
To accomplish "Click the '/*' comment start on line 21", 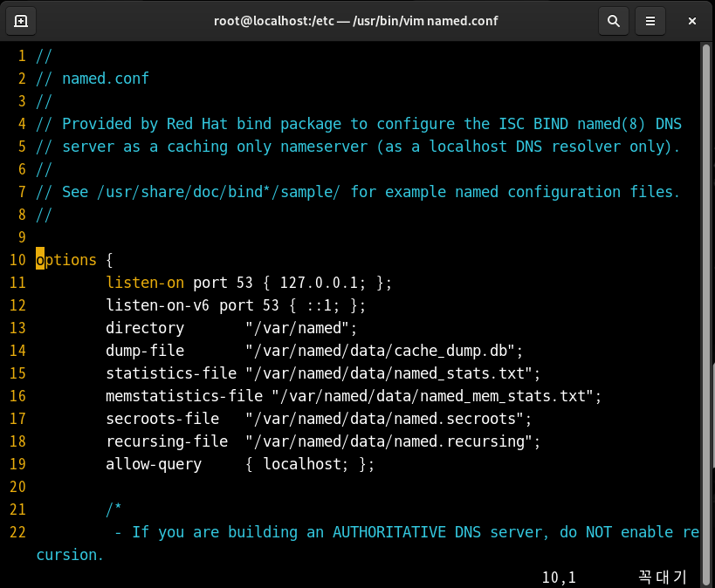I will click(113, 509).
